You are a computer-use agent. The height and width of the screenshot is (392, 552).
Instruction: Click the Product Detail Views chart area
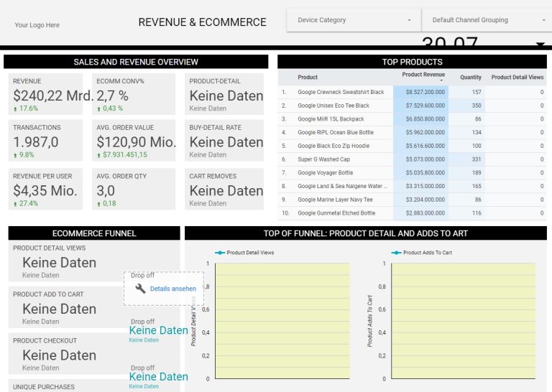click(x=282, y=320)
